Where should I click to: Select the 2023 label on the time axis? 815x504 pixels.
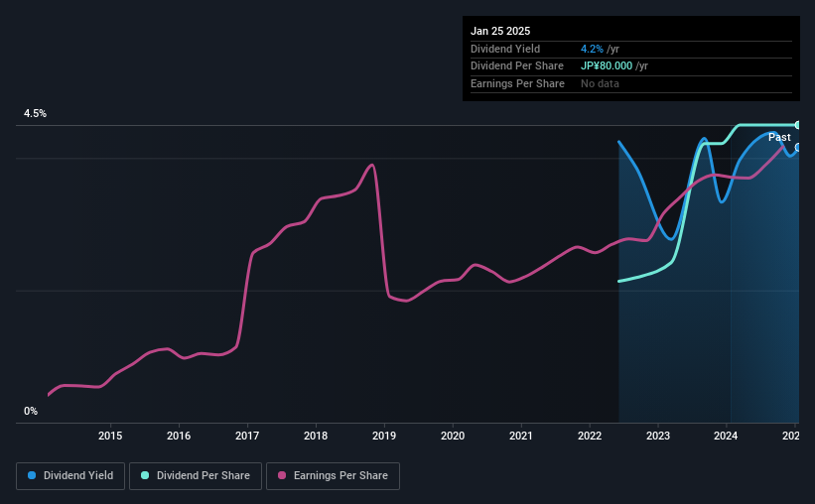click(658, 436)
